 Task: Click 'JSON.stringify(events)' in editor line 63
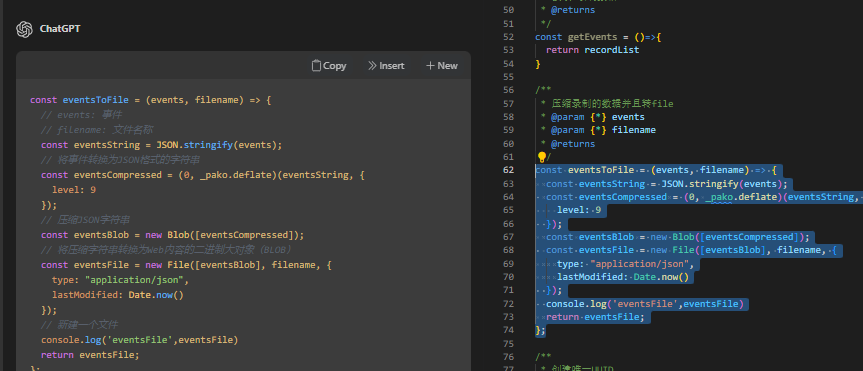[x=723, y=183]
